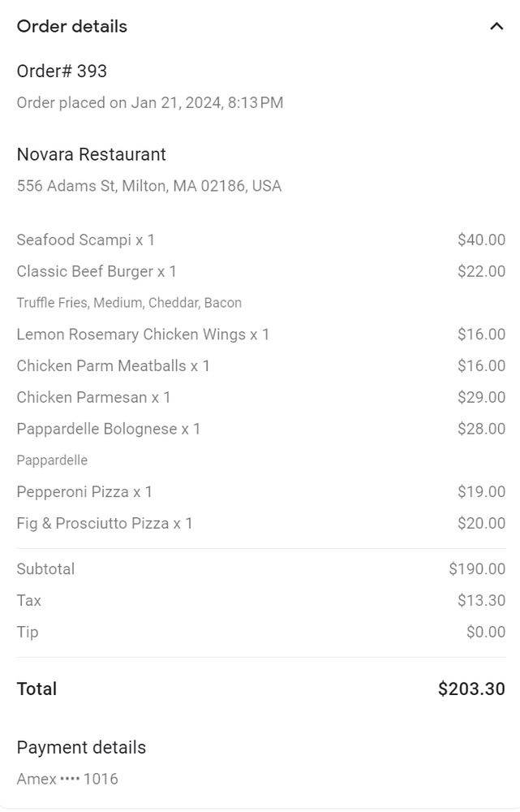The height and width of the screenshot is (812, 520).
Task: Select the Classic Beef Burger item
Action: point(97,271)
